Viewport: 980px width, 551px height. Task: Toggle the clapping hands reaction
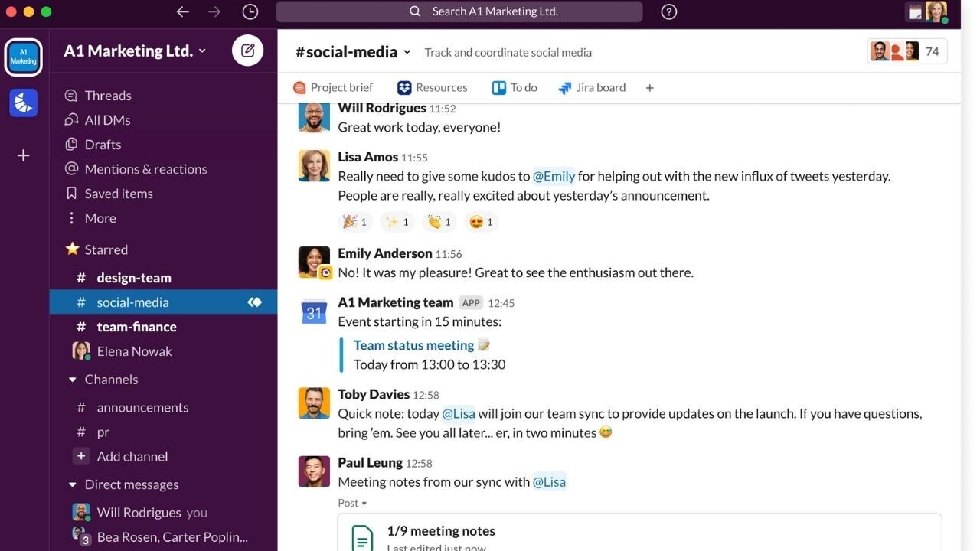click(x=439, y=222)
